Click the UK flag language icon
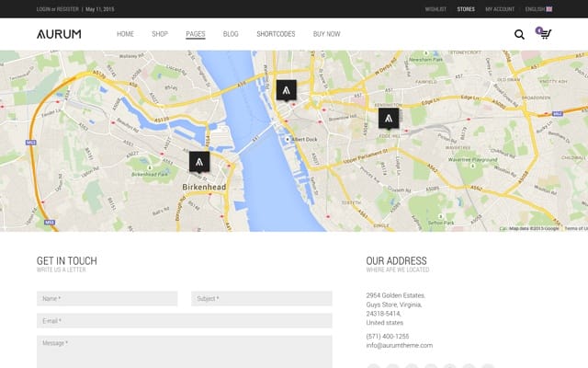The height and width of the screenshot is (368, 588). (549, 9)
